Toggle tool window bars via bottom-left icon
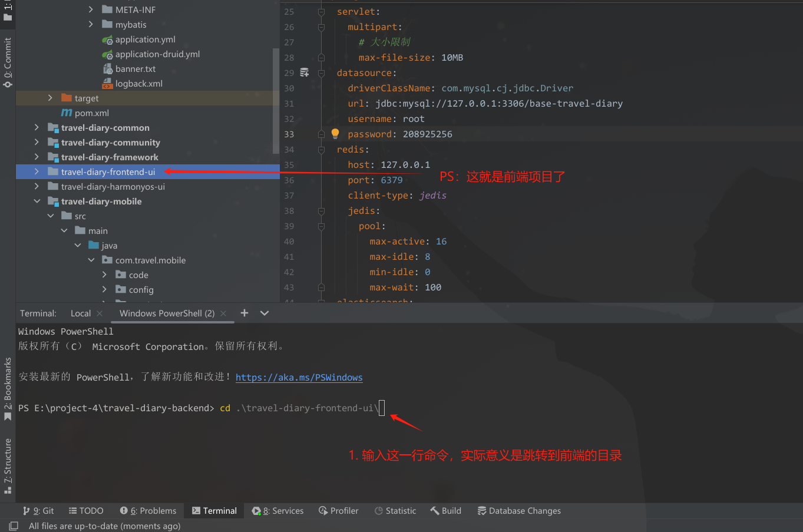This screenshot has width=803, height=532. coord(13,526)
